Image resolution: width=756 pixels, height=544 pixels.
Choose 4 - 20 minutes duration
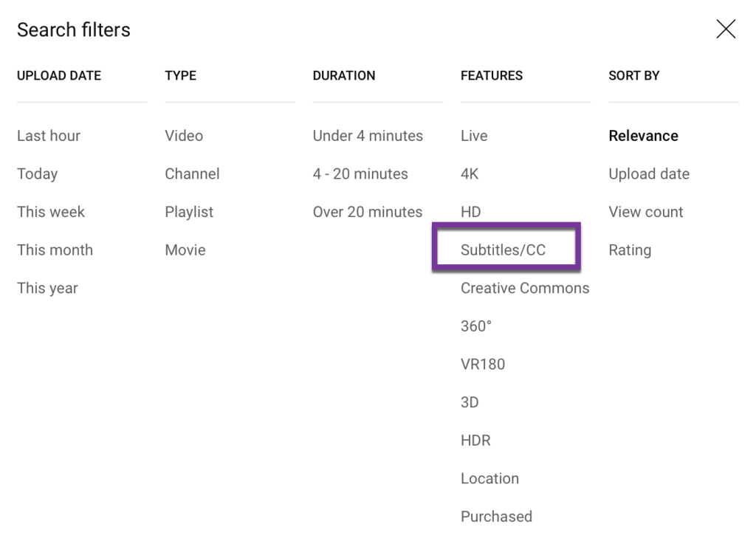click(x=360, y=174)
